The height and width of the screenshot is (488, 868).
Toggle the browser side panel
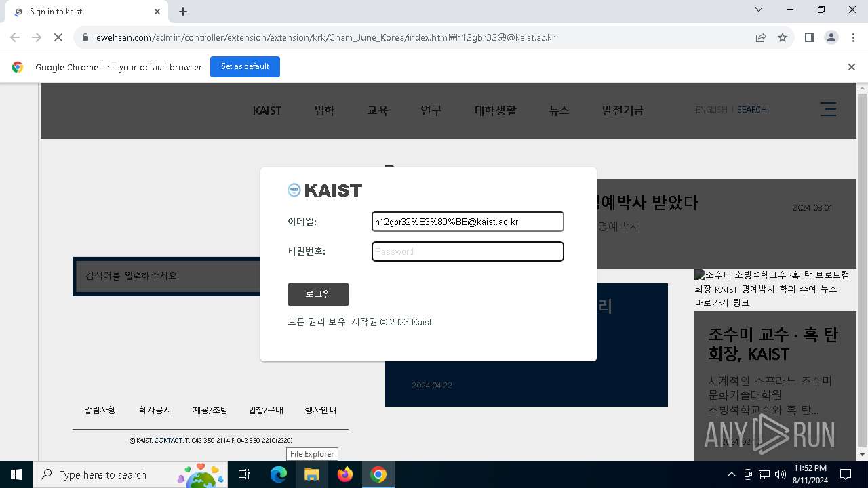pos(810,38)
